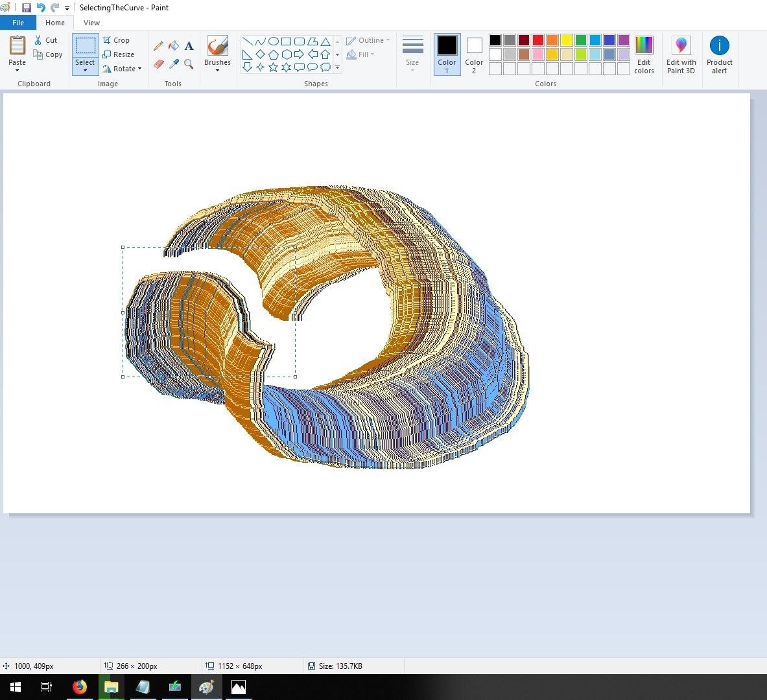Select the Text tool
Image resolution: width=767 pixels, height=700 pixels.
(188, 46)
